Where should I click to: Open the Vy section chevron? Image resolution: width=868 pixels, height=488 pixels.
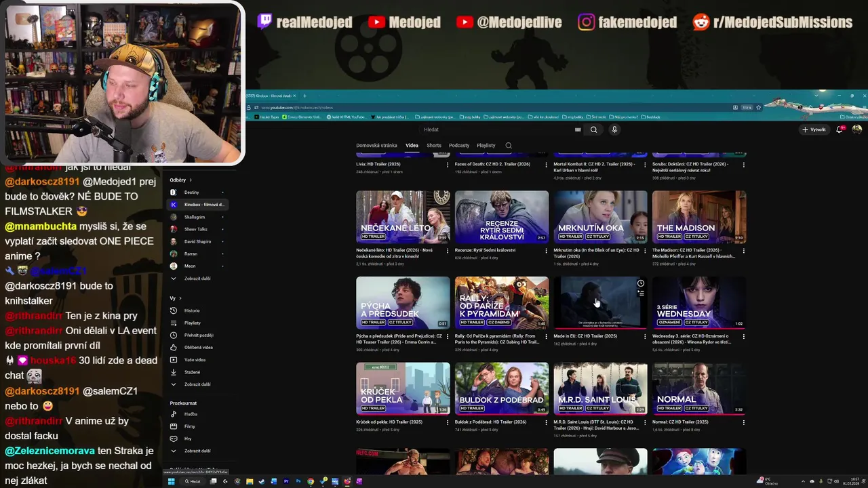point(180,298)
